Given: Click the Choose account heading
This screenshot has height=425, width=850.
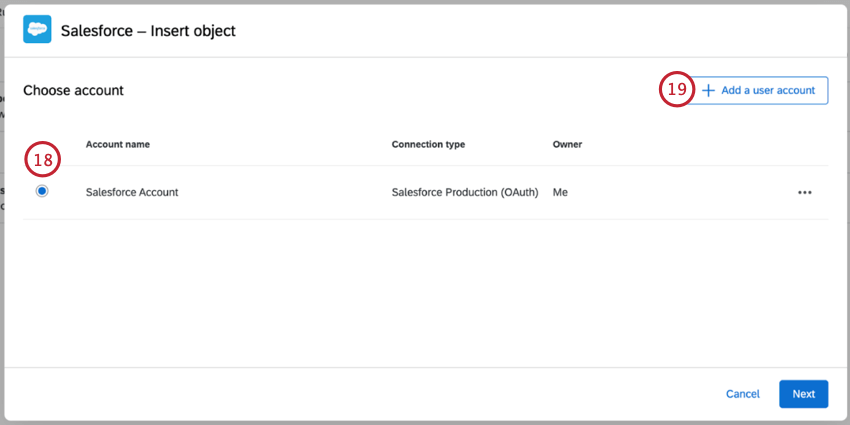Looking at the screenshot, I should coord(73,90).
